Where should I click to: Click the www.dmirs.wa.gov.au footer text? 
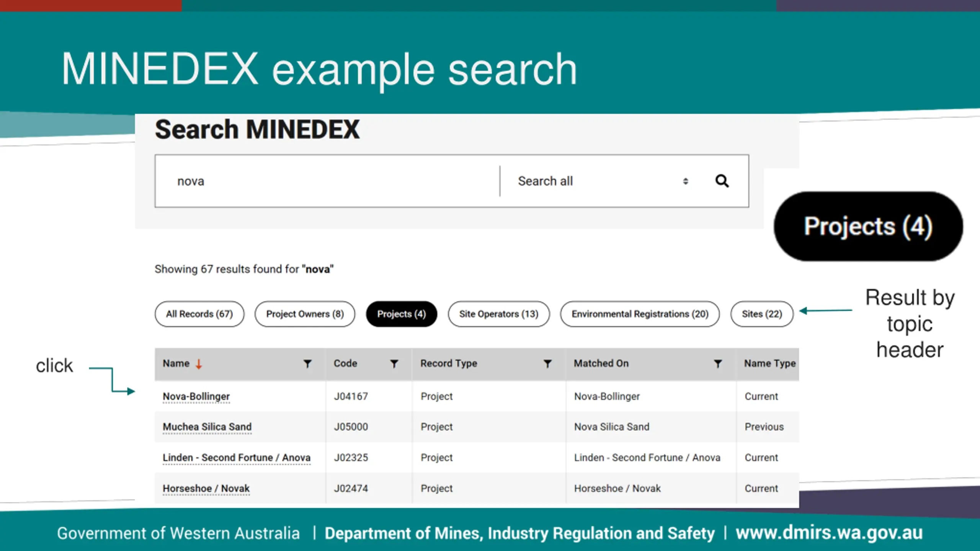coord(829,533)
